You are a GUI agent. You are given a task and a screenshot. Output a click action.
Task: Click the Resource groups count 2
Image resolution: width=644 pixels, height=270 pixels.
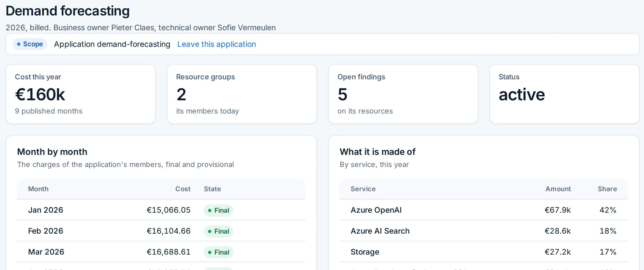(181, 94)
